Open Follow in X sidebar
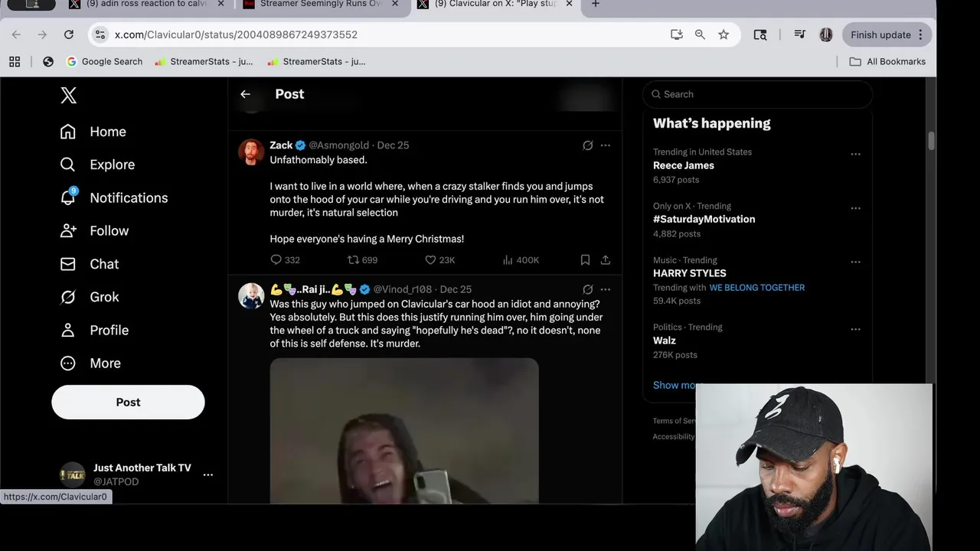The image size is (980, 551). pos(94,230)
